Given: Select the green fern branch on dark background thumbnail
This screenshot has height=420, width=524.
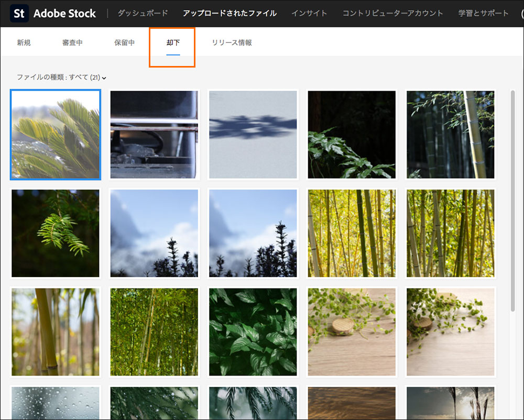Looking at the screenshot, I should coord(55,233).
